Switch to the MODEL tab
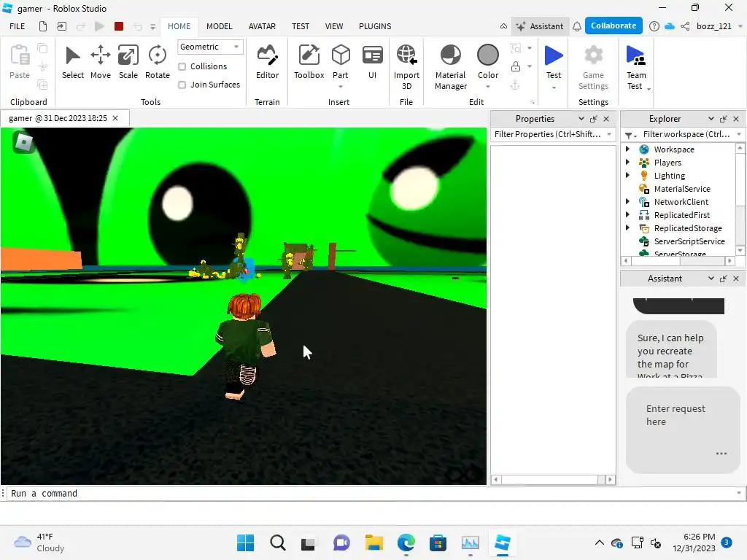The width and height of the screenshot is (747, 560). click(219, 26)
